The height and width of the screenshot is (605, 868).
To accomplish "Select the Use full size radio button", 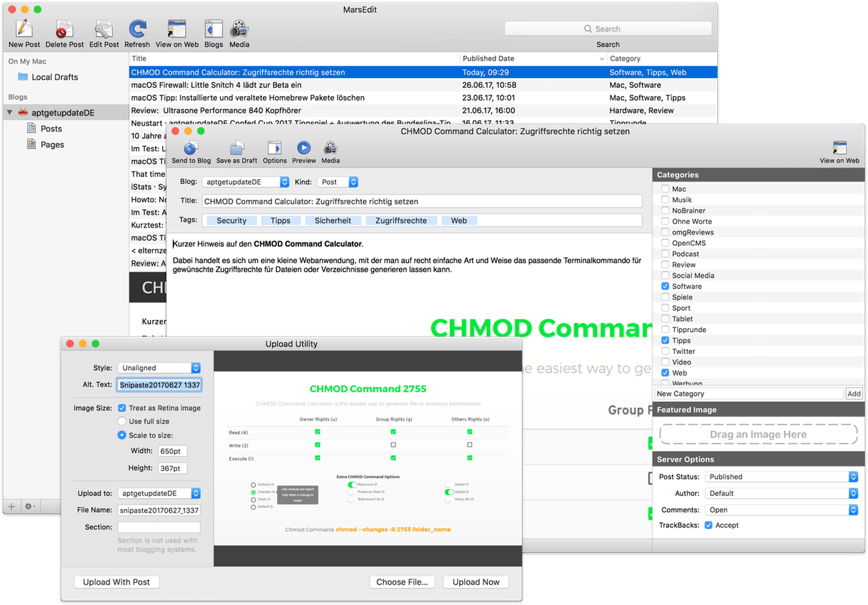I will (122, 421).
